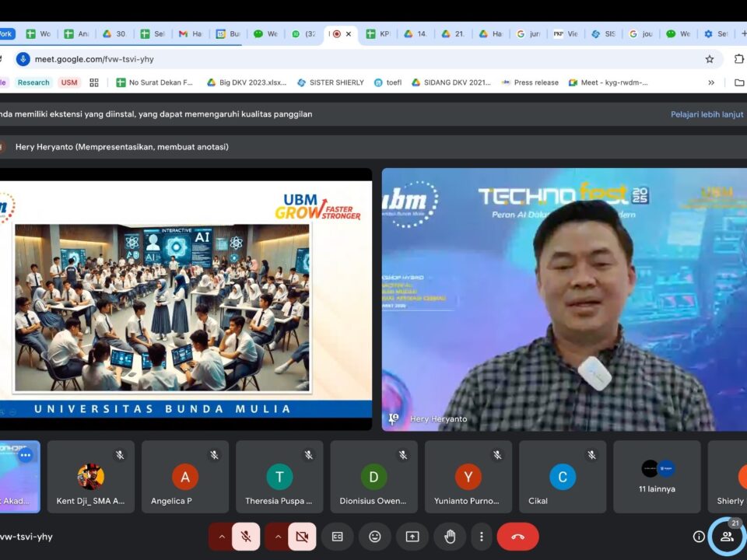Switch to the '21' Drive tab
Screen dimensions: 747x560
[x=454, y=33]
